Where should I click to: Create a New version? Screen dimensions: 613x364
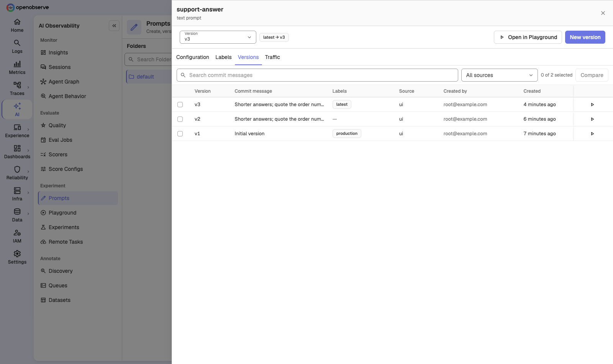click(585, 37)
